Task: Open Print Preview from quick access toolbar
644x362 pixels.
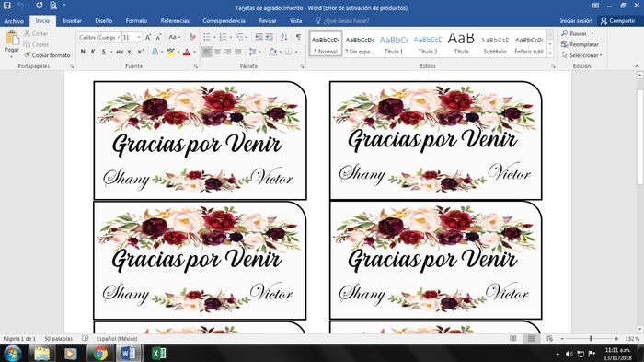Action: (x=53, y=6)
